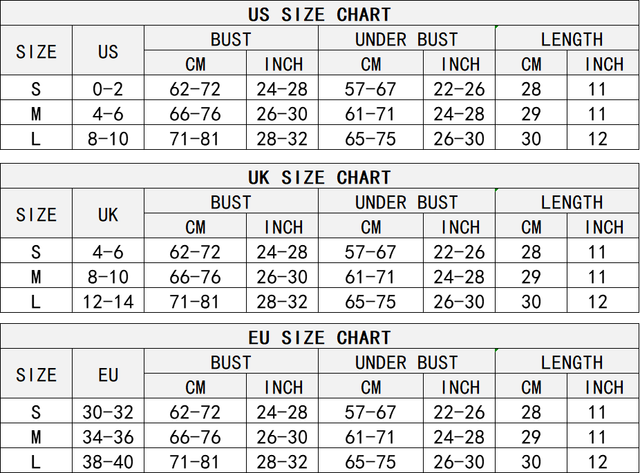Click the 38-40 EU size cell

point(108,461)
